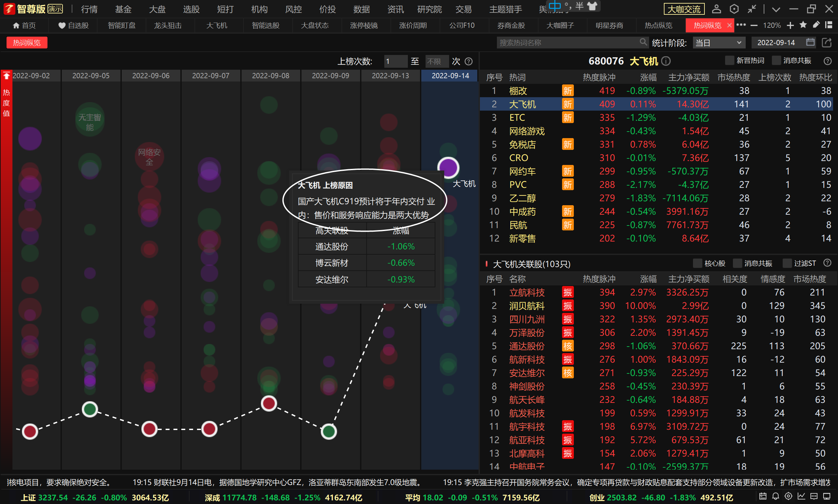Expand the title bar chevron-down menu
Screen dimensions: 838x504
point(776,9)
